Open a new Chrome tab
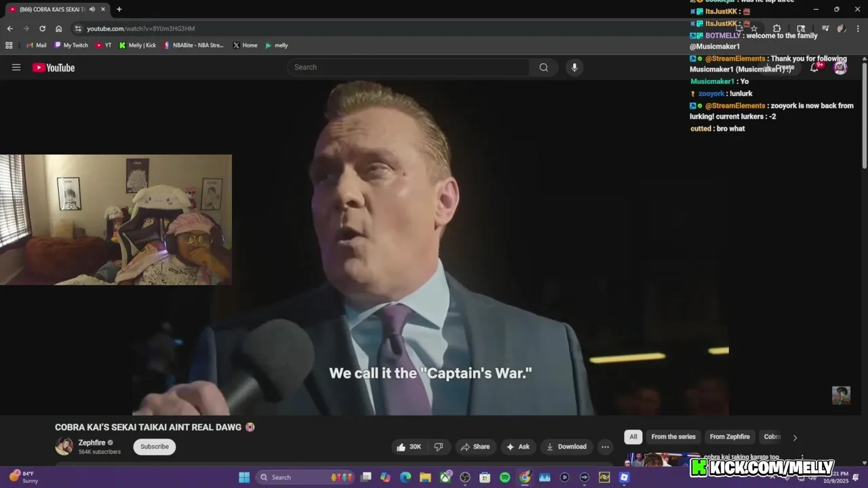 click(119, 9)
